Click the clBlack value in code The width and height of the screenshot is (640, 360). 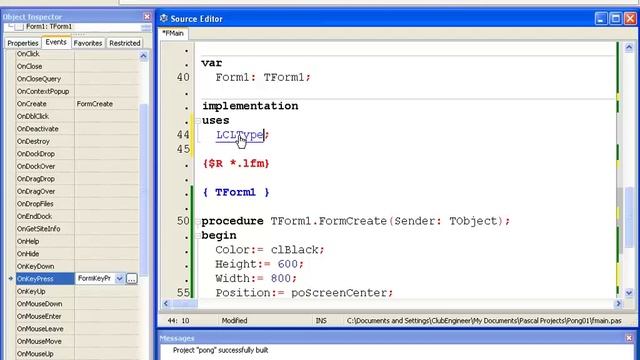[x=295, y=250]
